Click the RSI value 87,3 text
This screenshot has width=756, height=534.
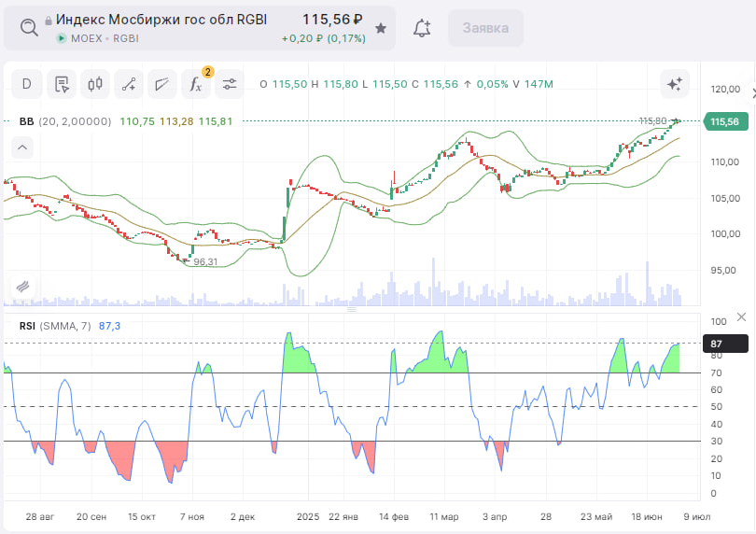(109, 326)
